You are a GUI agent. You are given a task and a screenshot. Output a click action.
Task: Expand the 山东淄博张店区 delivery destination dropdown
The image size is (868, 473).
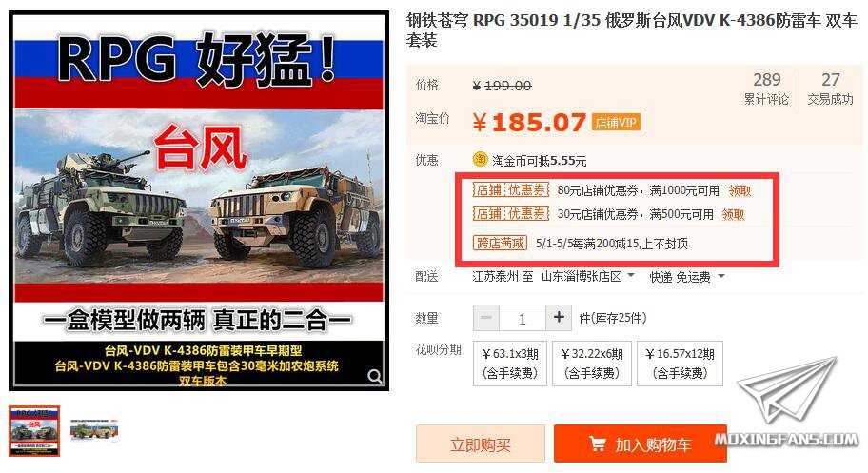(x=587, y=276)
